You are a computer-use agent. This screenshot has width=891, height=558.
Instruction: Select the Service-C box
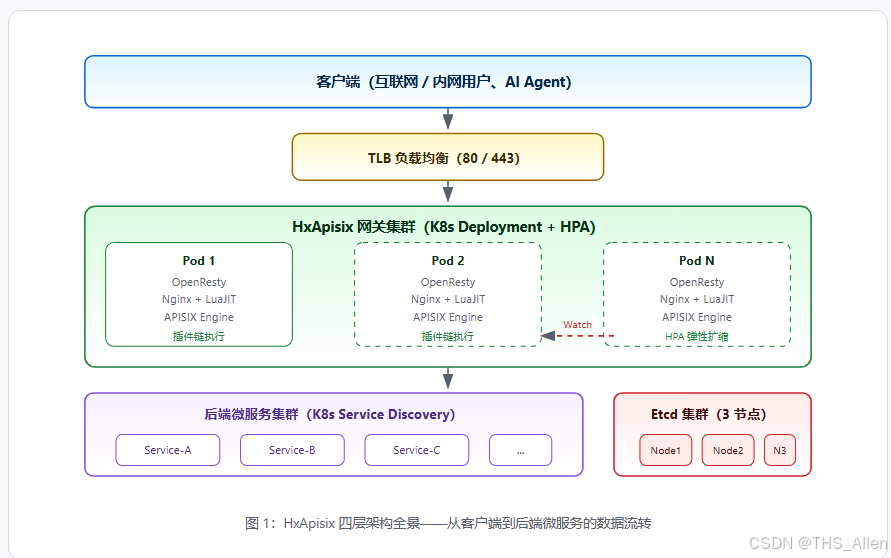417,450
